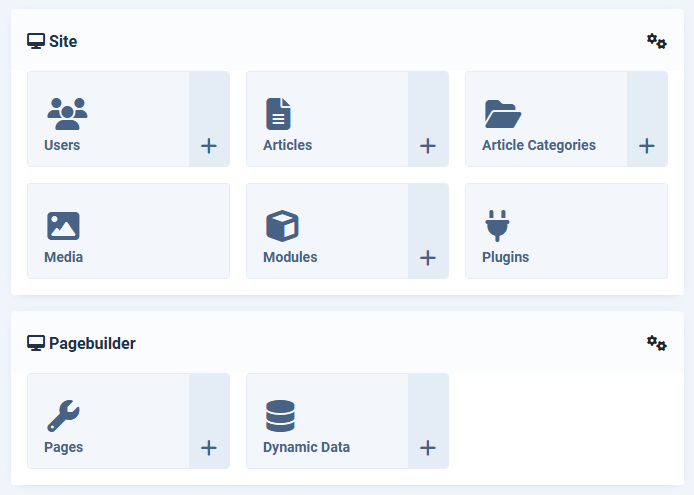Click the Modules cube icon
This screenshot has height=495, width=694.
(282, 225)
